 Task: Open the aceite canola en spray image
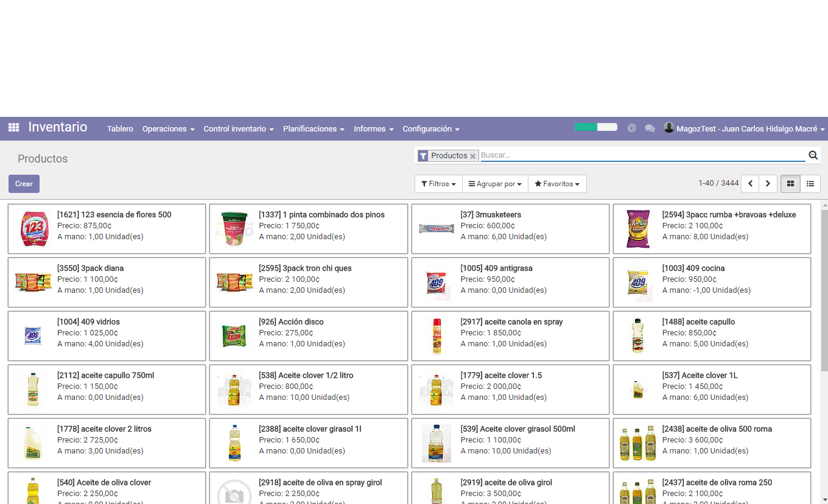coord(437,336)
